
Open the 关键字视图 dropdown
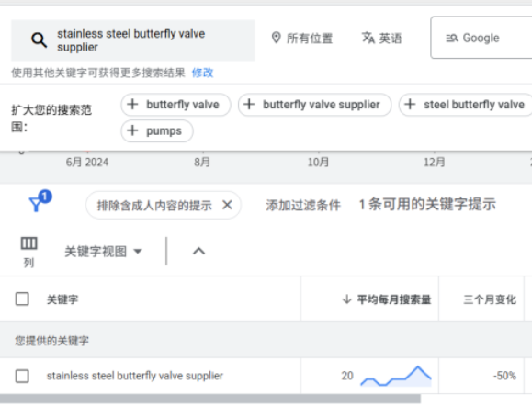(x=104, y=252)
